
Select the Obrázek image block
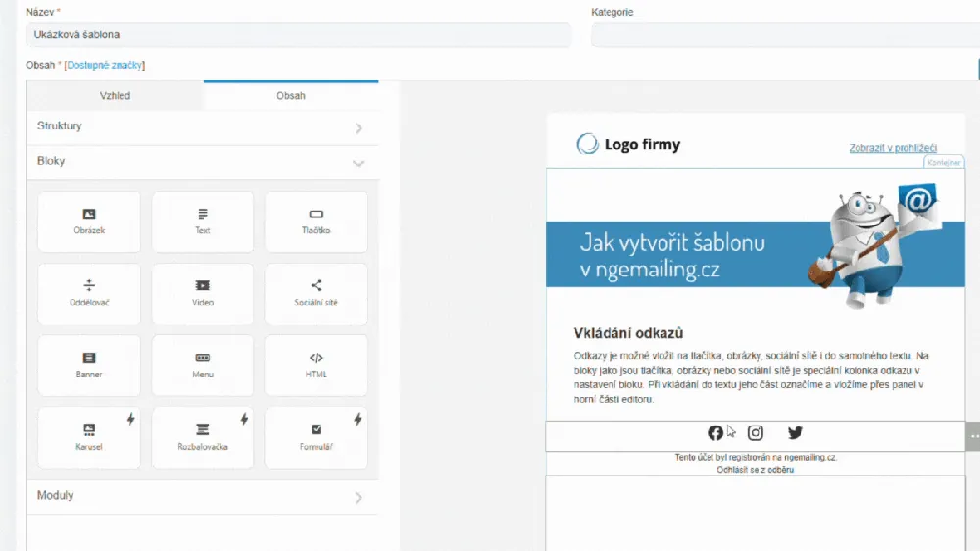[x=89, y=221]
